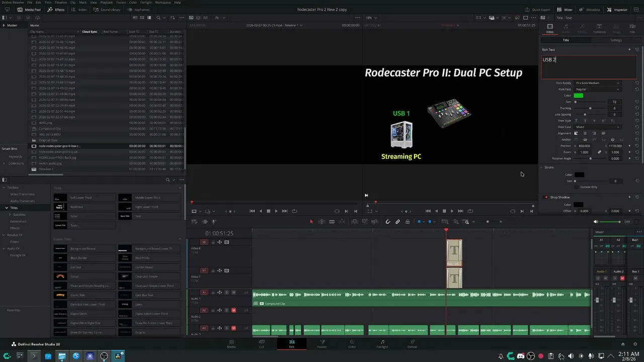Open the Mixer panel button
The image size is (644, 362).
click(x=565, y=10)
